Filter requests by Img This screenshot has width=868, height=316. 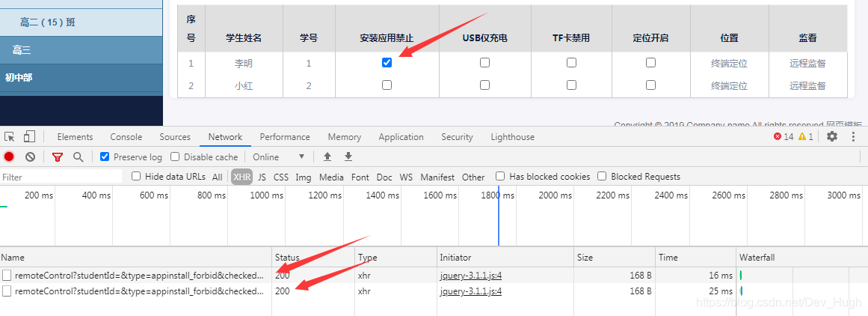point(304,177)
